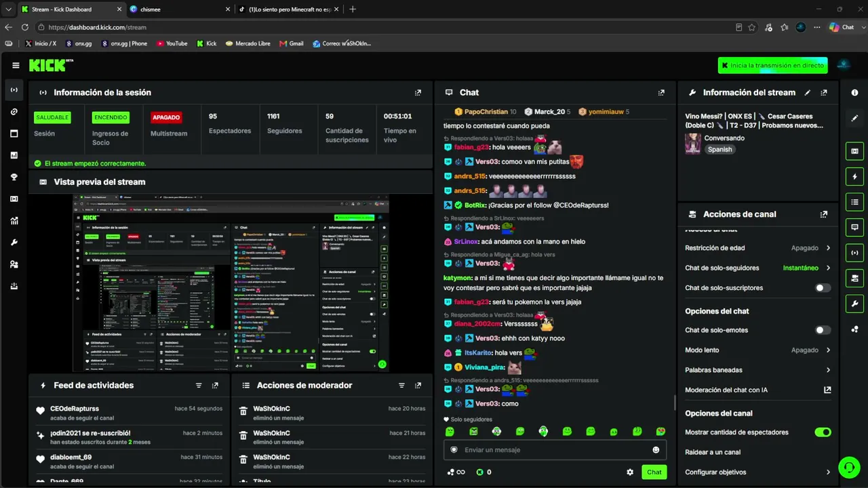Open the trophy section in left sidebar
This screenshot has height=488, width=868.
14,177
